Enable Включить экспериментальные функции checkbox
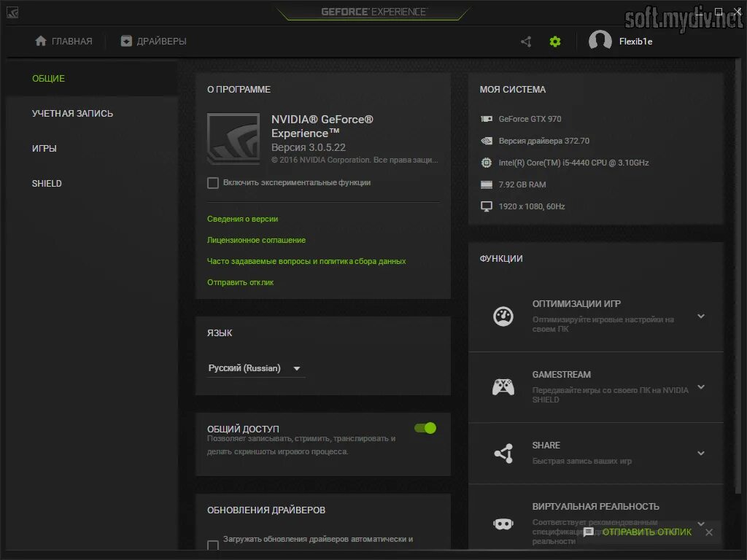 pos(213,183)
